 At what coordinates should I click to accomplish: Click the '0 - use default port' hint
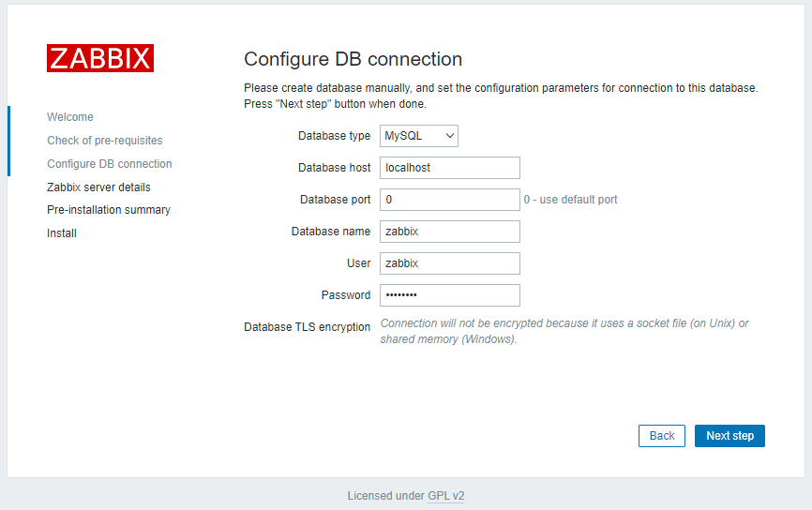[570, 200]
